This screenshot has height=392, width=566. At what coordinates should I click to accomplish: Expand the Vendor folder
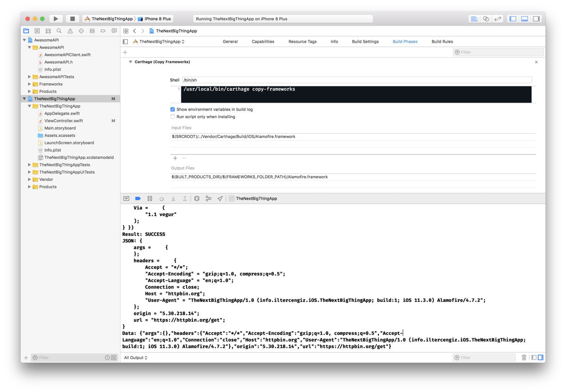coord(29,179)
